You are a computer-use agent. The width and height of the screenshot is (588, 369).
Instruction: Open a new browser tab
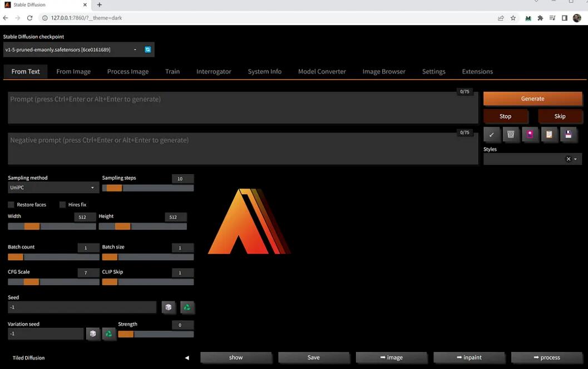pos(100,5)
